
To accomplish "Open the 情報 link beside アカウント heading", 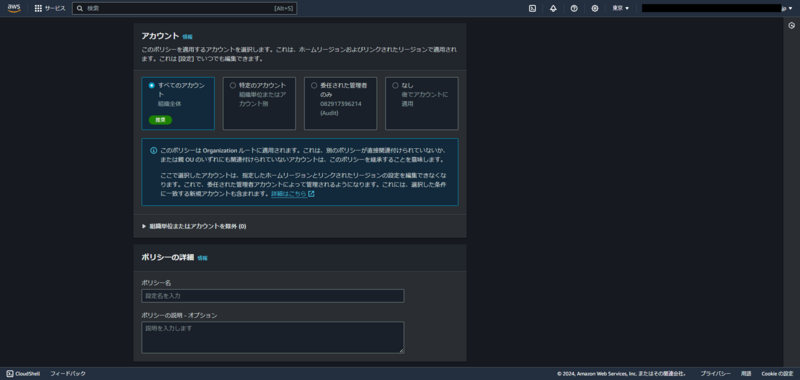I will (188, 37).
